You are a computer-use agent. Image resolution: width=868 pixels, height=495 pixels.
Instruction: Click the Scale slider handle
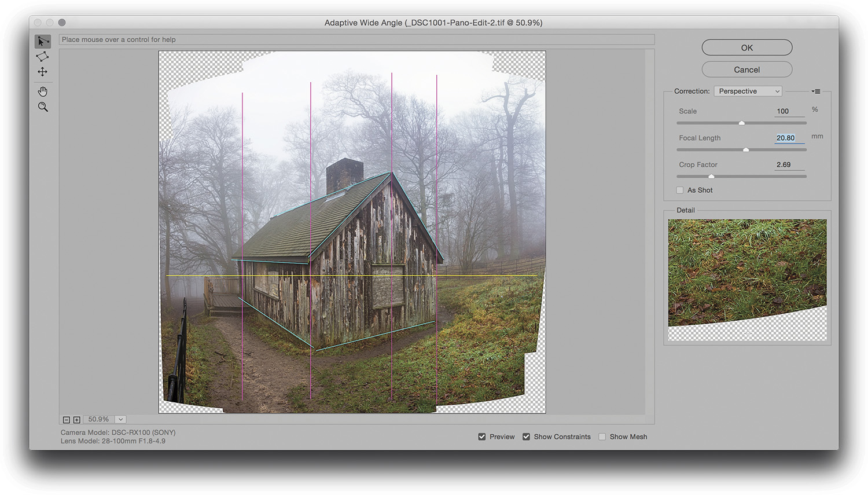click(741, 123)
